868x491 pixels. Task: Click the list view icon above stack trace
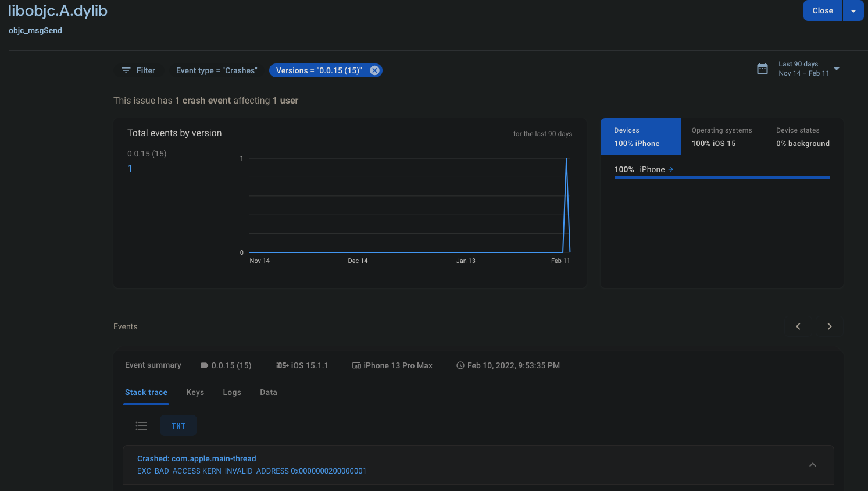click(x=141, y=425)
